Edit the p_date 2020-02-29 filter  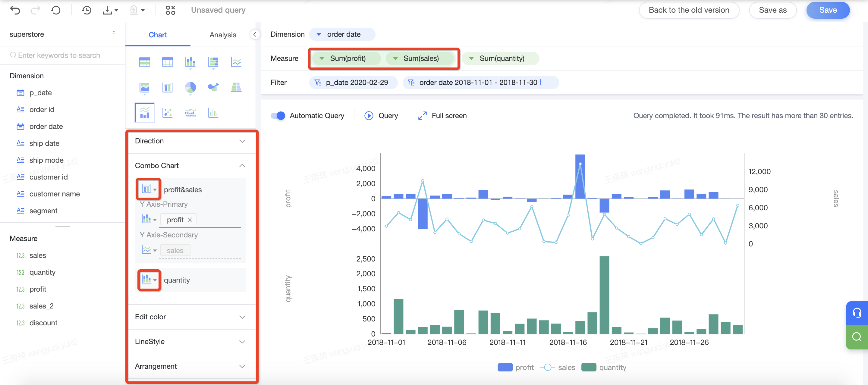click(353, 83)
